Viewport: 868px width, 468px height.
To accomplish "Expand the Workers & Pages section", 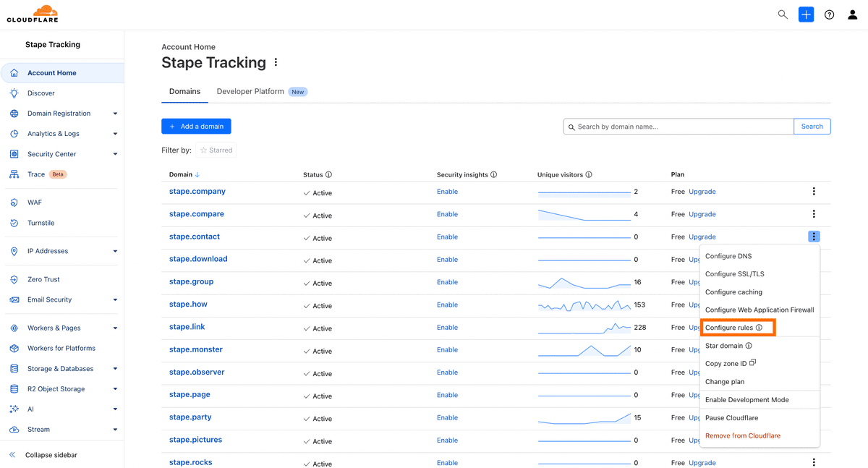I will coord(115,328).
